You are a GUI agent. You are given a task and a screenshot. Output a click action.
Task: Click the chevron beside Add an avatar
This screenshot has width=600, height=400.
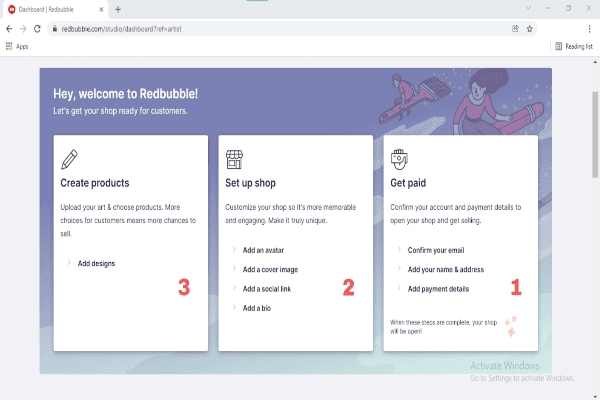[234, 249]
